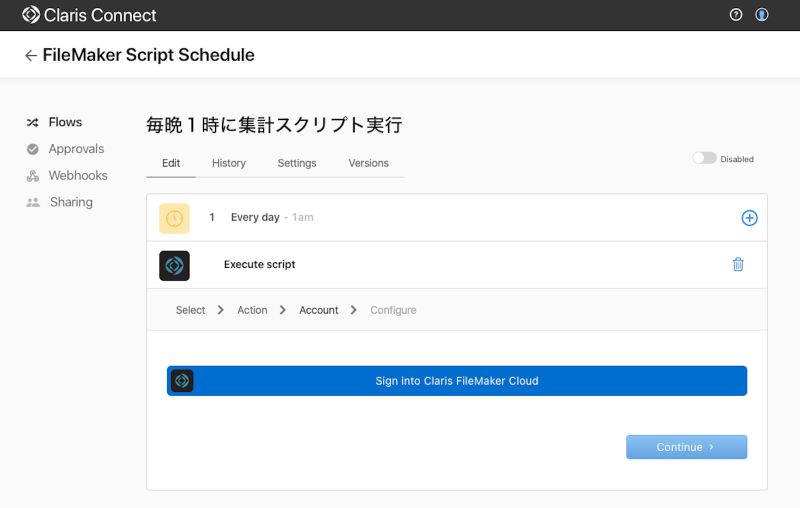Image resolution: width=800 pixels, height=508 pixels.
Task: Click the 1am schedule time text
Action: (303, 217)
